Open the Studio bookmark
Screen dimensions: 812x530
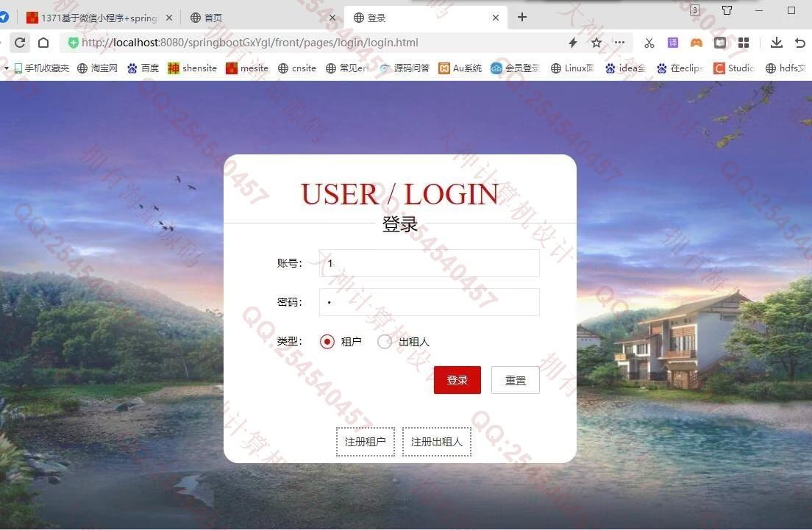click(734, 68)
